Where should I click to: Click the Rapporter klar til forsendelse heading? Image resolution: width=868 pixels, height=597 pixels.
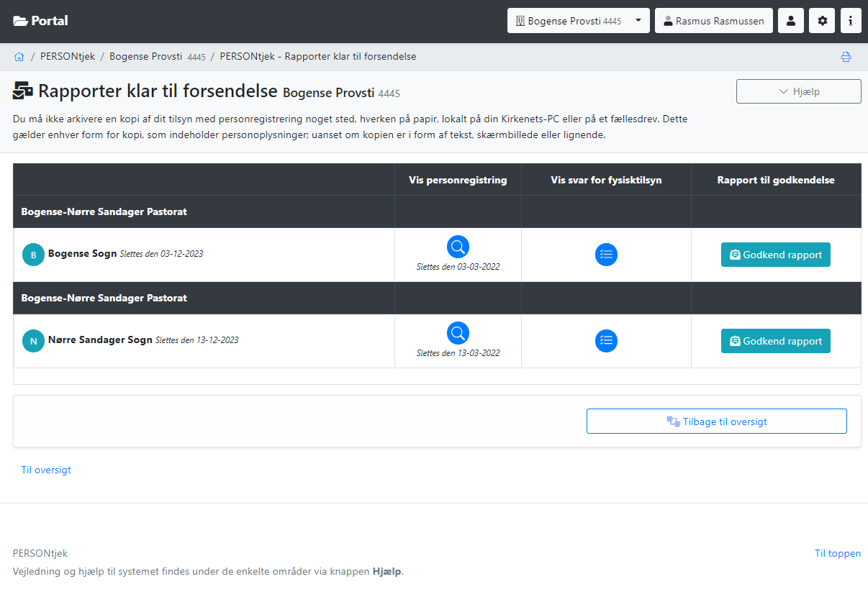[158, 91]
